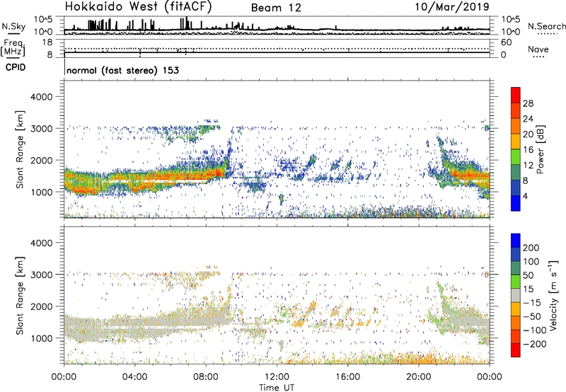
Task: Click the '60' tick of the Nave axis
Action: [506, 42]
